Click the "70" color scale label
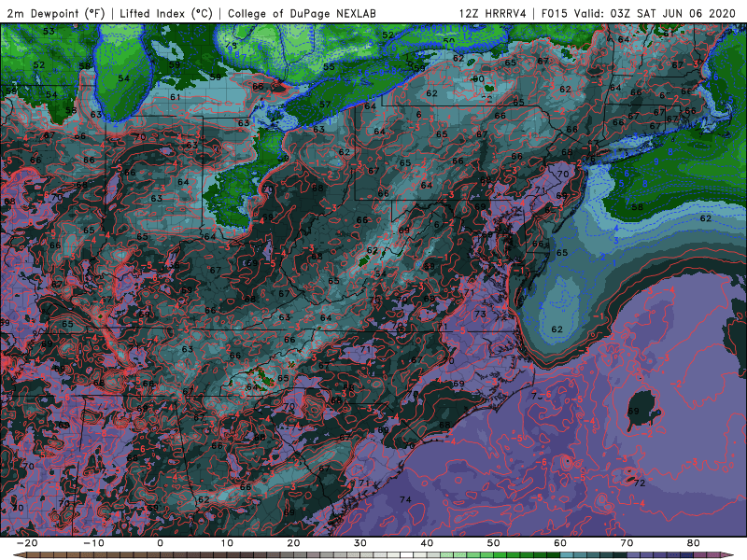 coord(627,543)
